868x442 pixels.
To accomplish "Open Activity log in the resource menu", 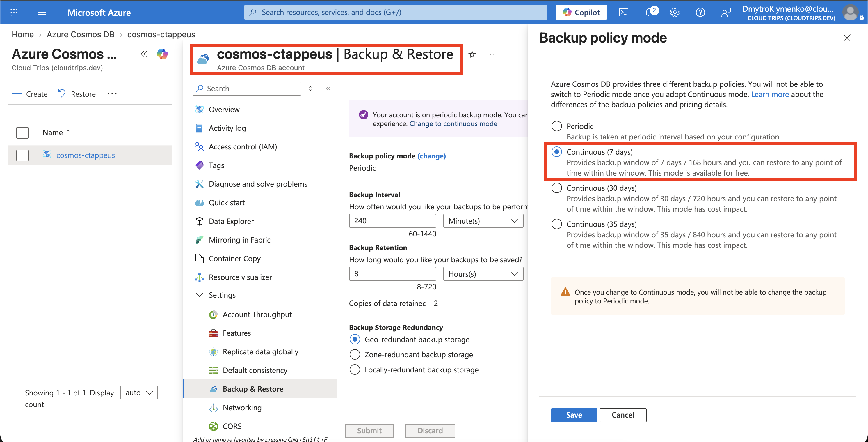I will (x=227, y=128).
